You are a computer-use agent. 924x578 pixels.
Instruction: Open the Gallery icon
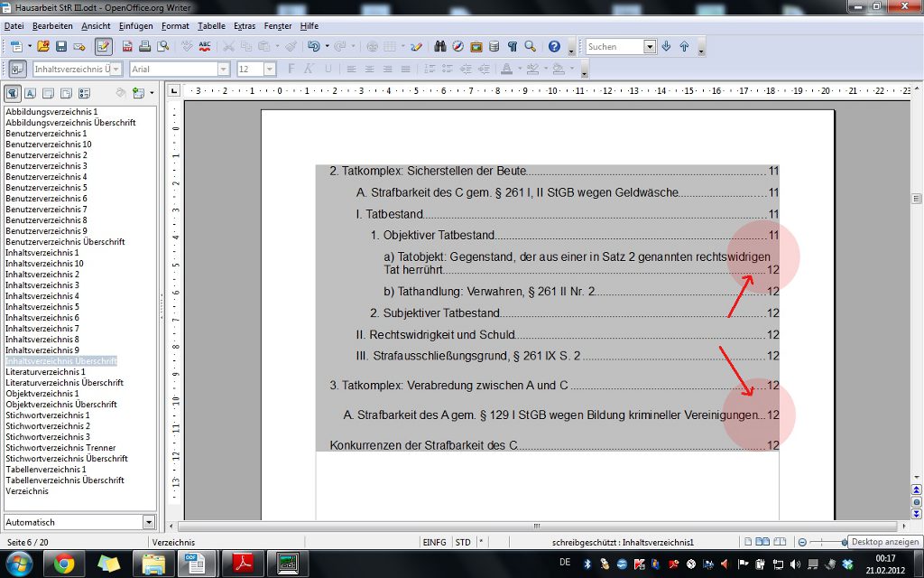(476, 46)
